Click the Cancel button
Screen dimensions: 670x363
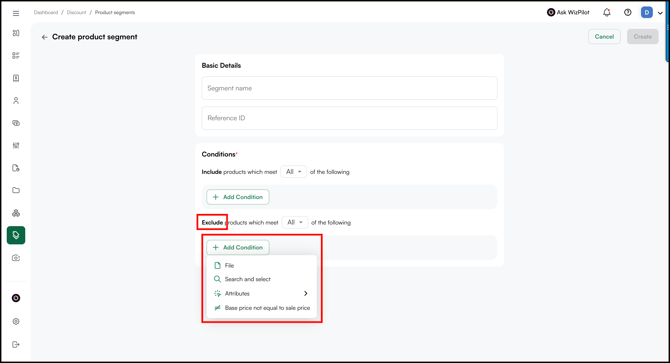(604, 37)
